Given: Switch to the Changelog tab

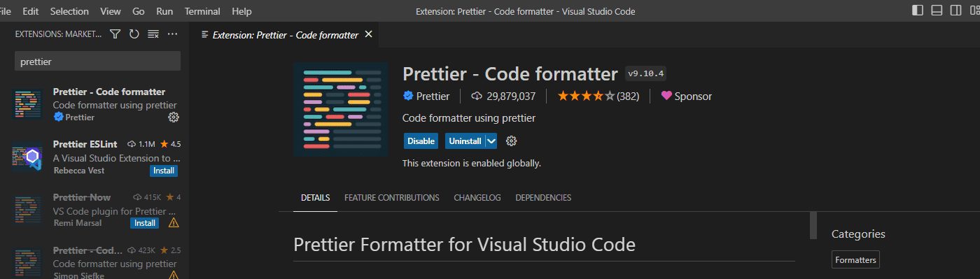Looking at the screenshot, I should (x=477, y=198).
